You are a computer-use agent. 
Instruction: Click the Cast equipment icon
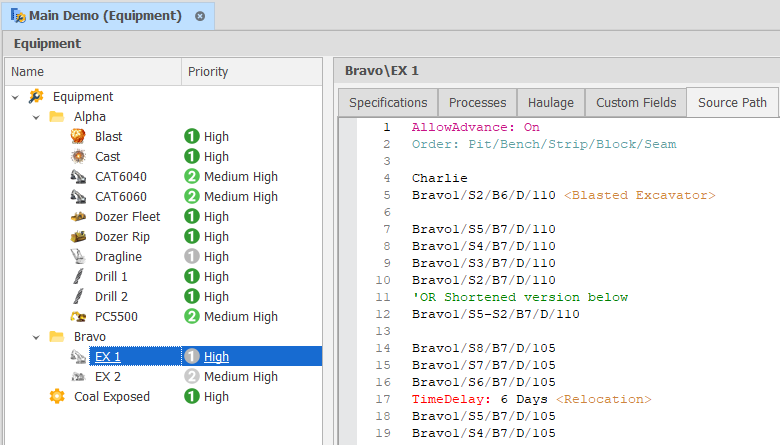pos(78,157)
